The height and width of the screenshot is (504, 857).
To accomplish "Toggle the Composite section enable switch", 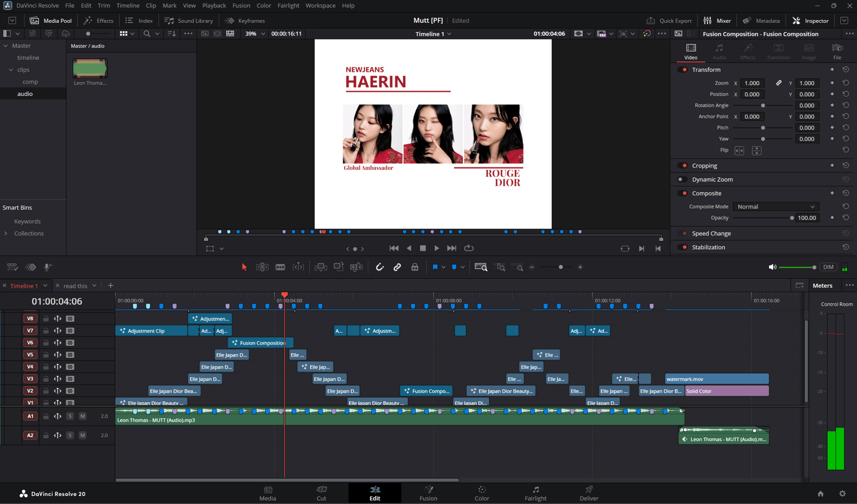I will point(683,193).
